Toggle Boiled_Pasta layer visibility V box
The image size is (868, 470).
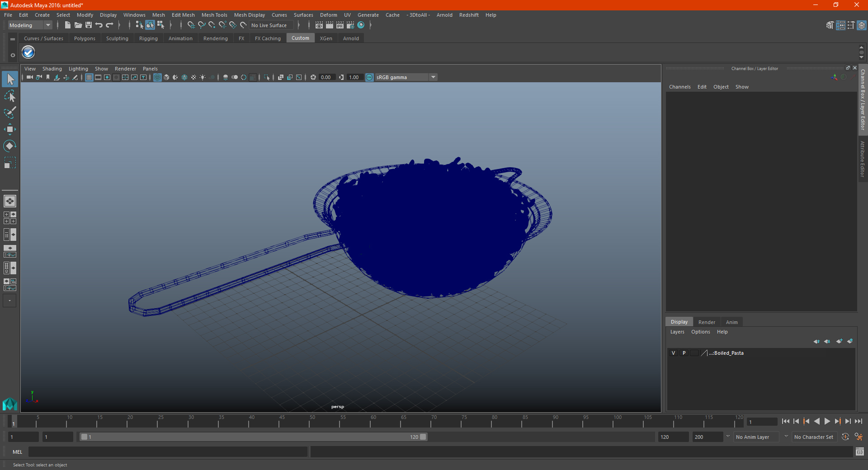tap(673, 353)
